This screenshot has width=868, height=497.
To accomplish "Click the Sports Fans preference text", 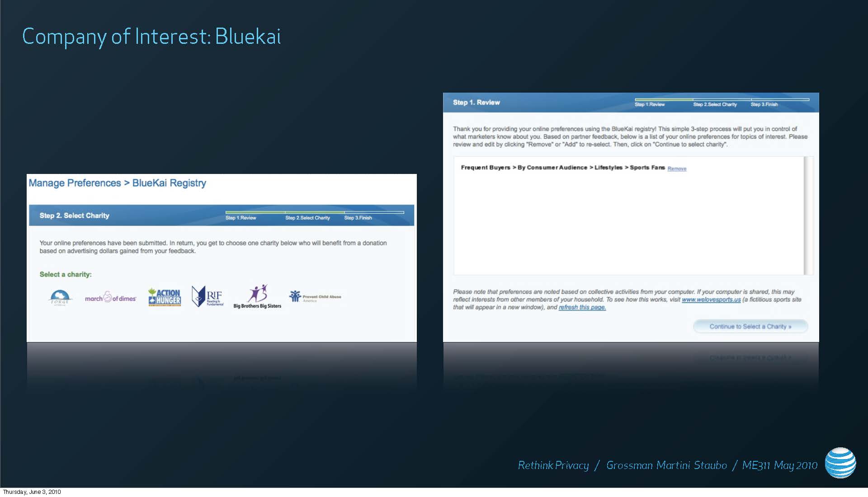I will click(647, 168).
